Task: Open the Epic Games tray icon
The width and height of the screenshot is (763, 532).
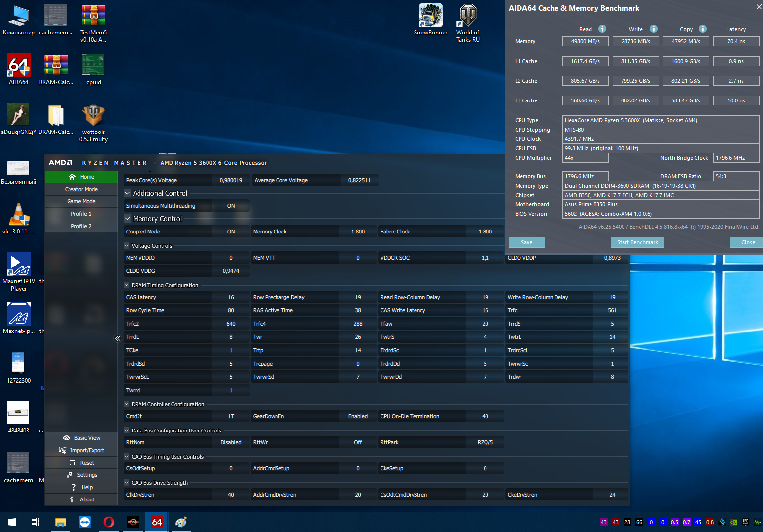Action: [x=746, y=522]
